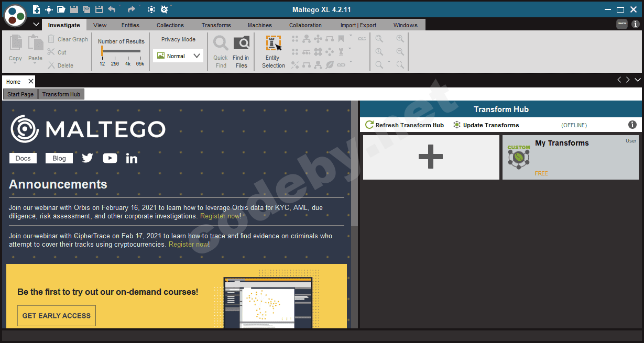This screenshot has height=343, width=644.
Task: Click Update Transforms
Action: (486, 125)
